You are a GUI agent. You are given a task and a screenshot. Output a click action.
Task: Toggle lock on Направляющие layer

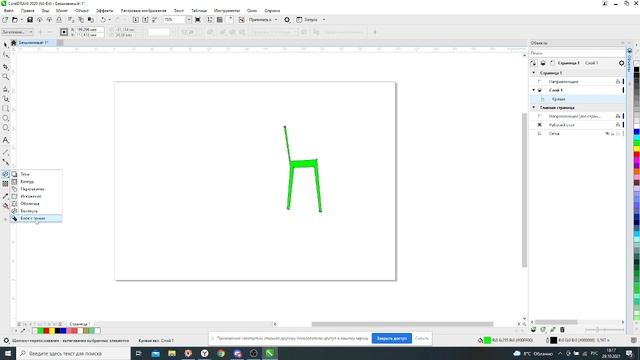pyautogui.click(x=618, y=82)
